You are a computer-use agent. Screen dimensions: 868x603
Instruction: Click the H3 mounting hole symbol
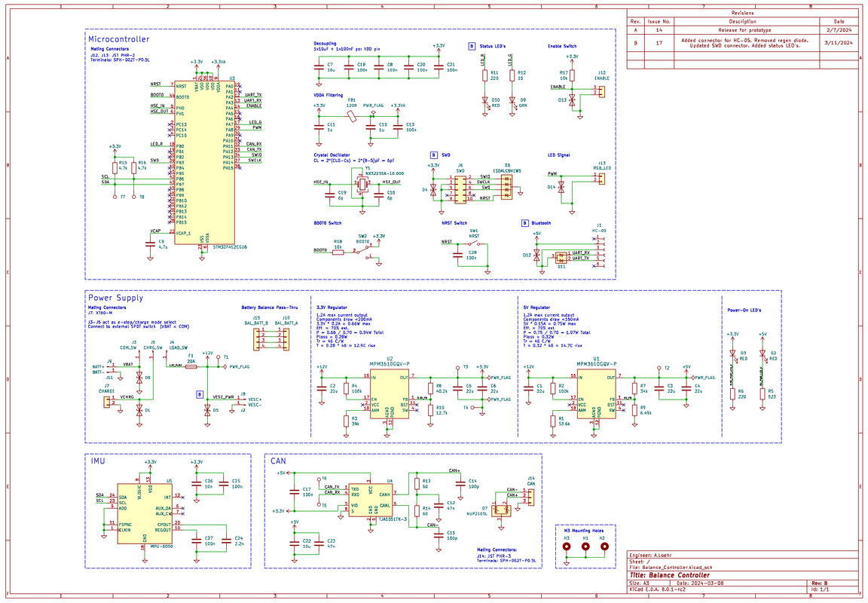567,546
